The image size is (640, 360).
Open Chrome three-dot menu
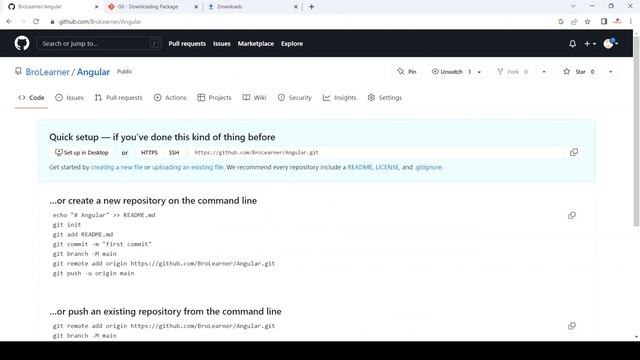[631, 21]
